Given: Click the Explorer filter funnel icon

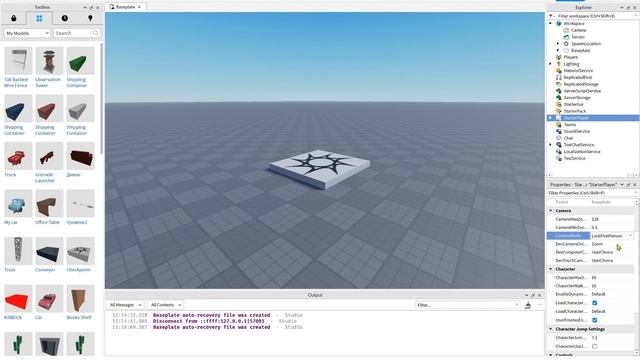Looking at the screenshot, I should point(551,16).
